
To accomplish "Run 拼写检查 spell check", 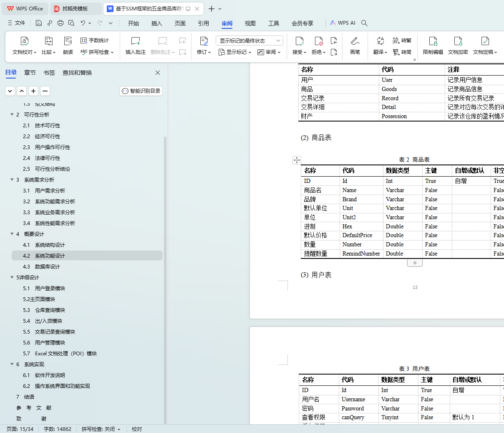I will pos(97,52).
